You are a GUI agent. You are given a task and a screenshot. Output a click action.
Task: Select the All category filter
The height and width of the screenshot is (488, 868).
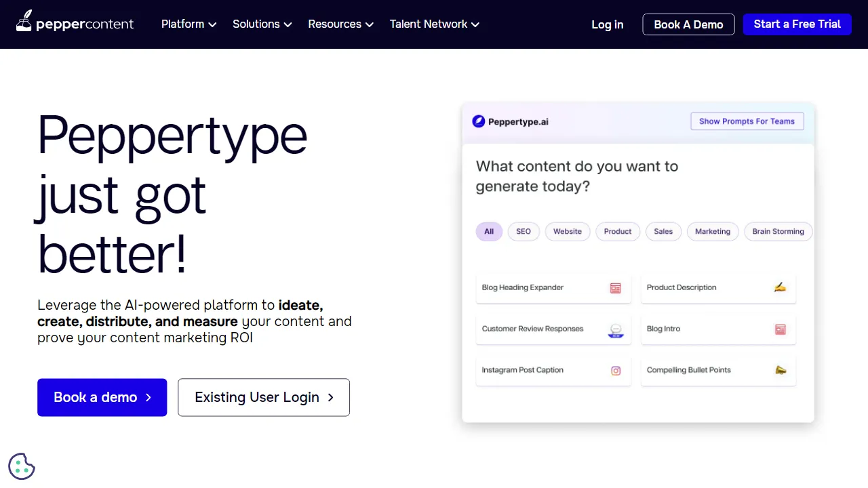click(489, 232)
